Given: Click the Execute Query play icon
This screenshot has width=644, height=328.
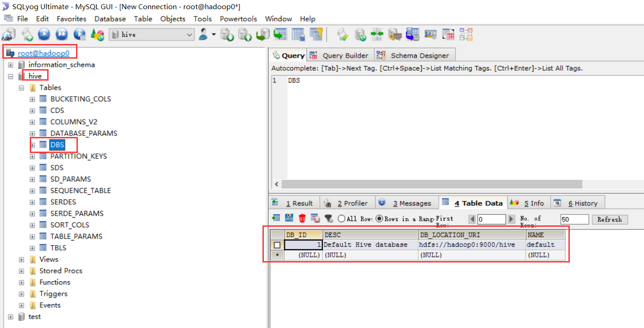Looking at the screenshot, I should coord(44,34).
